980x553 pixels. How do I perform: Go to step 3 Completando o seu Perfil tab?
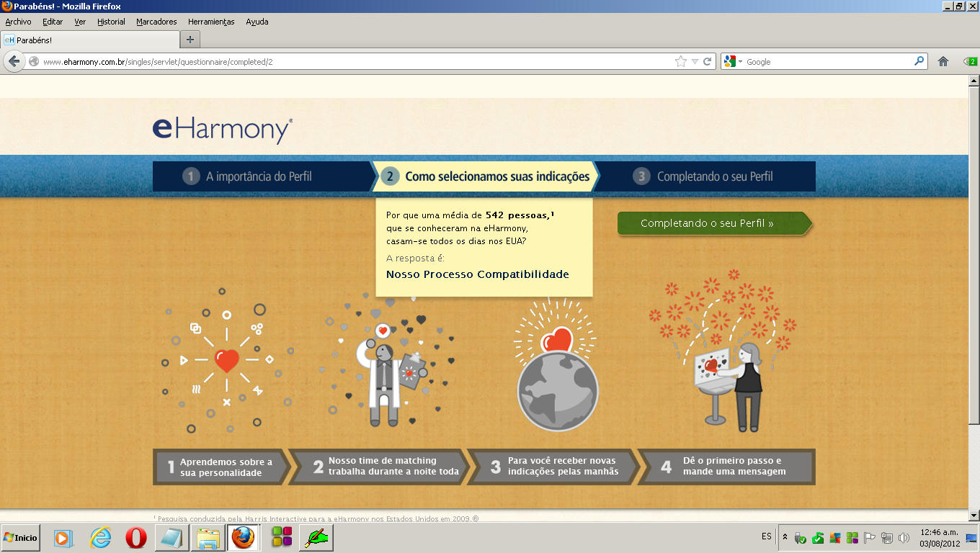(x=706, y=176)
